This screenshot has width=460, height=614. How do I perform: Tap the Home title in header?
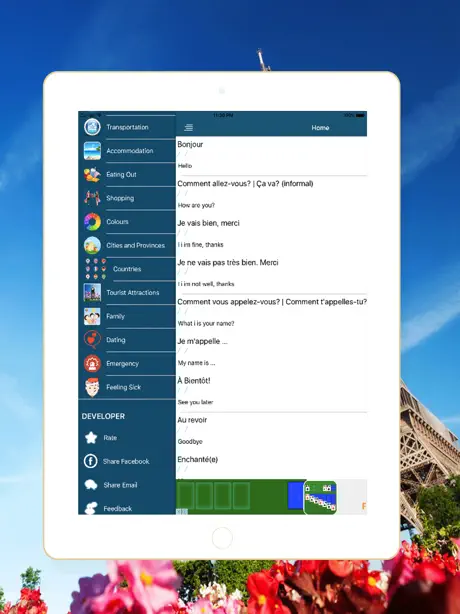pyautogui.click(x=320, y=128)
